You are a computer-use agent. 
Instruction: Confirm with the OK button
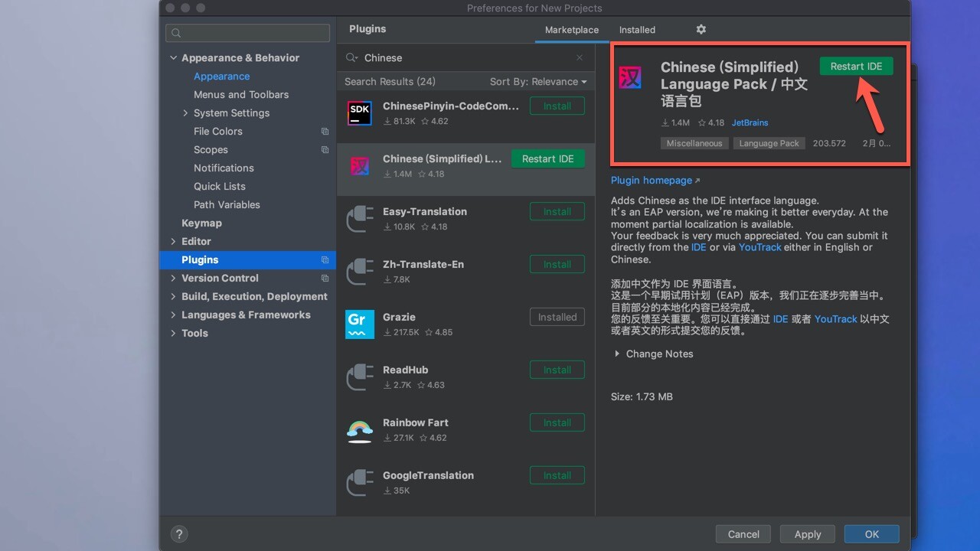click(x=872, y=534)
